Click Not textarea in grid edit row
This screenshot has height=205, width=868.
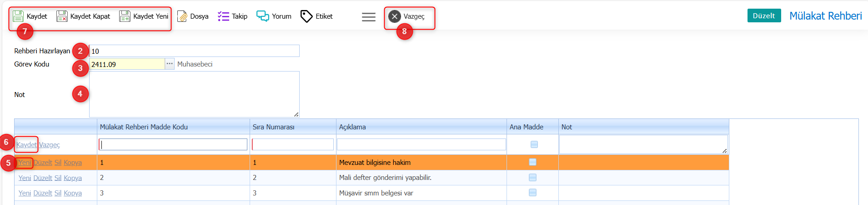click(x=643, y=144)
